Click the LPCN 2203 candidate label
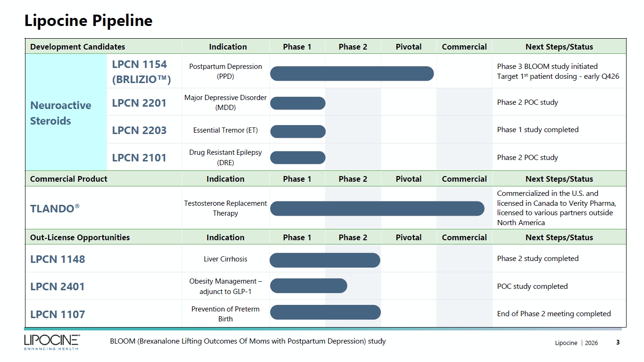The width and height of the screenshot is (644, 362). point(139,130)
